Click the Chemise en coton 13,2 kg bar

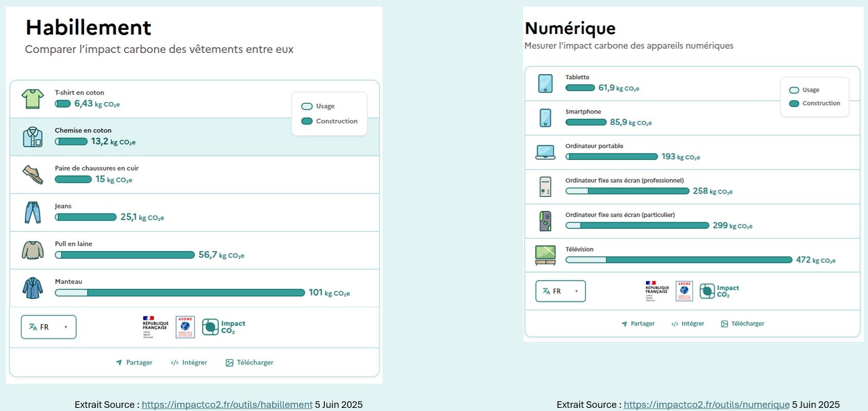click(71, 141)
